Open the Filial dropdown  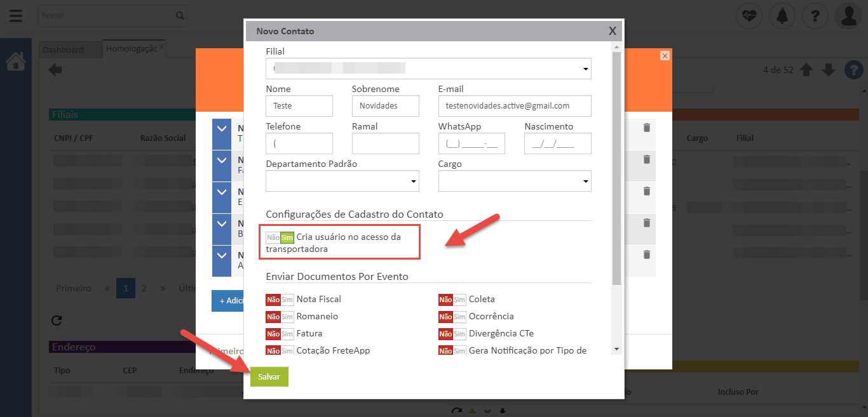pyautogui.click(x=428, y=69)
